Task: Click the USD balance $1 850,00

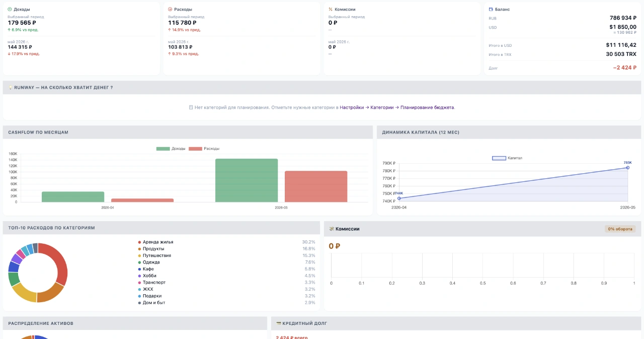Action: pos(623,27)
